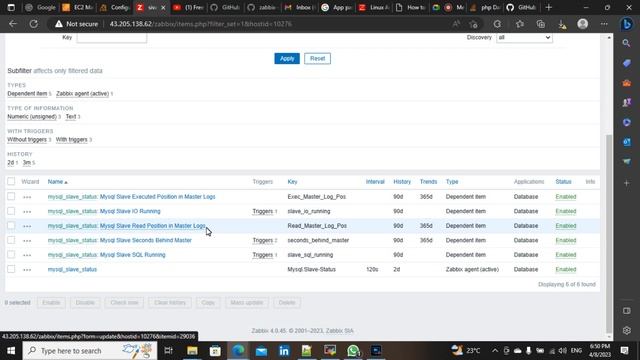Open File Explorer from taskbar
Viewport: 640px width, 360px height.
(x=192, y=351)
